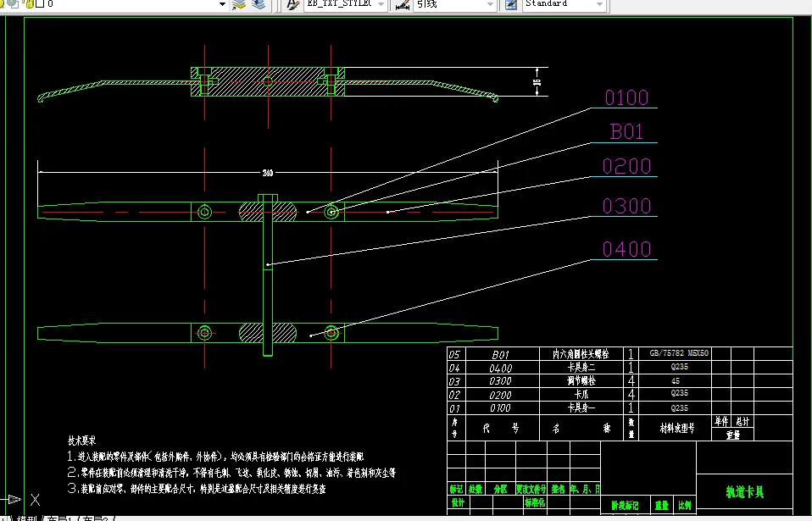Open the Dimension Style manager icon
The height and width of the screenshot is (521, 812).
tap(403, 4)
